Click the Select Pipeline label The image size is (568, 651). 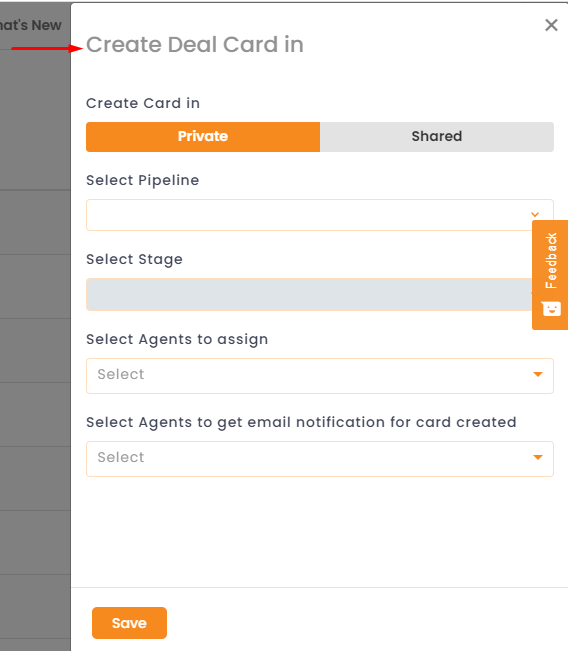(x=142, y=181)
